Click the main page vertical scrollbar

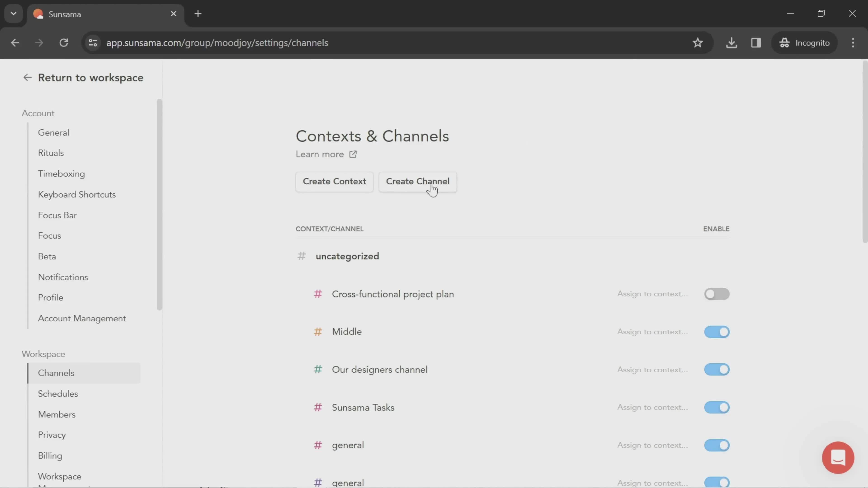(x=865, y=152)
